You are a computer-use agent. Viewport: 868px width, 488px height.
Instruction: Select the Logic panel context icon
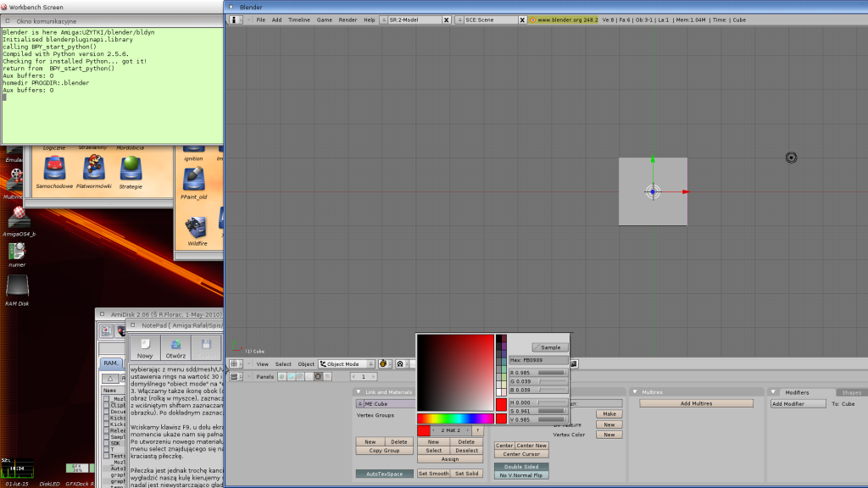[281, 377]
